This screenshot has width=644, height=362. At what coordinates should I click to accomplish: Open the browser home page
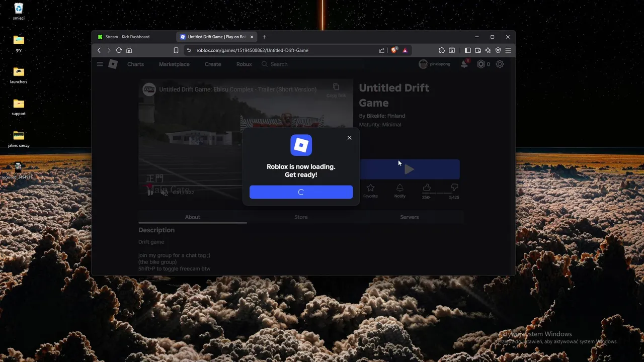129,50
